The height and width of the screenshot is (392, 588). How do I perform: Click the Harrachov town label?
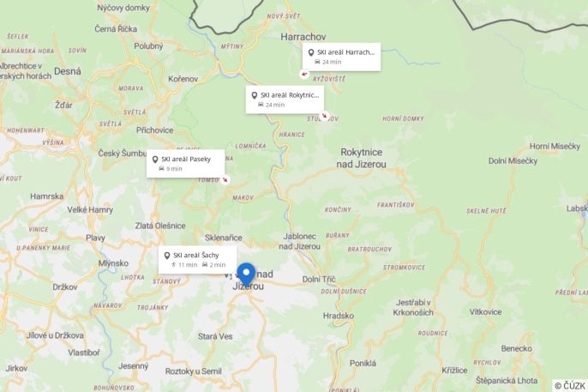(x=303, y=37)
